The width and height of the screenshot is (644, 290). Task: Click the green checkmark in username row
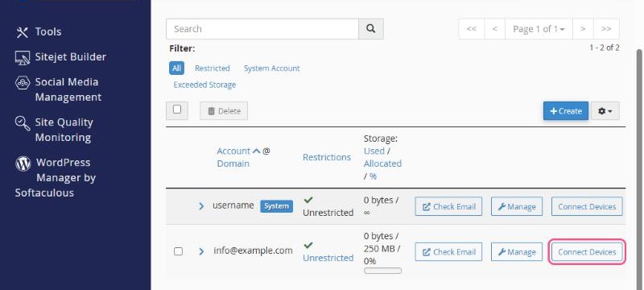[308, 200]
